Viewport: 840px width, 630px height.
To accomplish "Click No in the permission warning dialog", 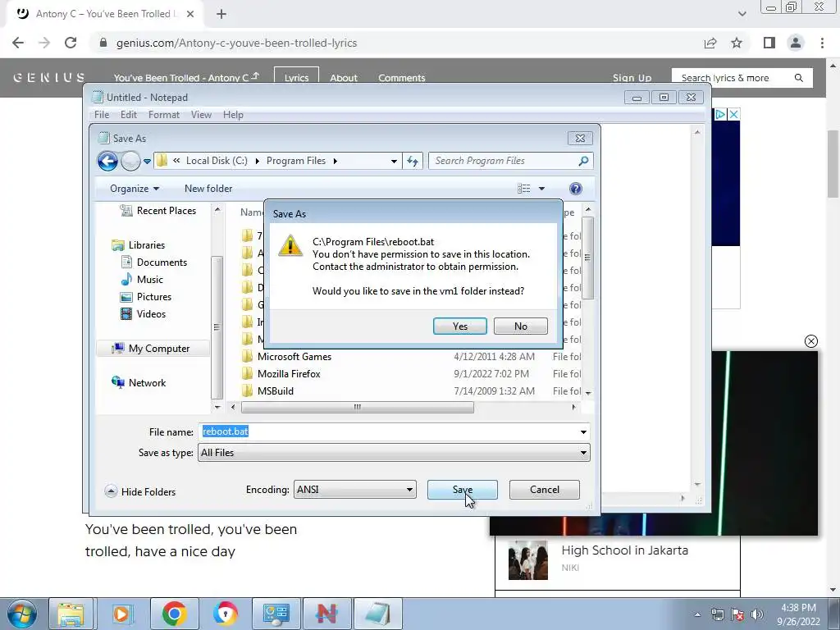I will point(520,326).
